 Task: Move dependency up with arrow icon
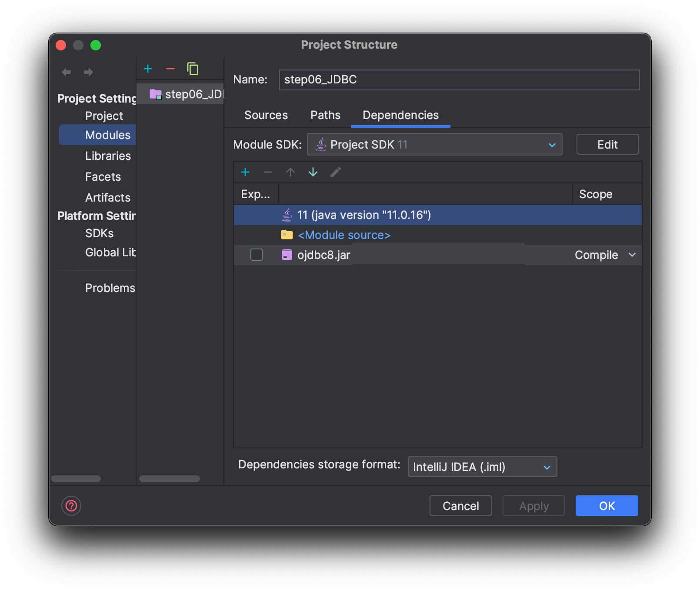(x=290, y=172)
